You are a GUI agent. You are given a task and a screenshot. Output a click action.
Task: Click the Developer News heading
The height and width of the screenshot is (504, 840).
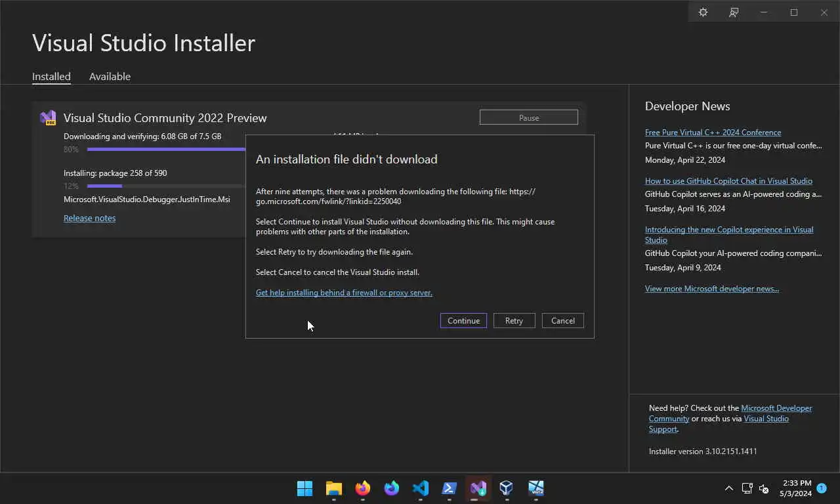tap(687, 106)
